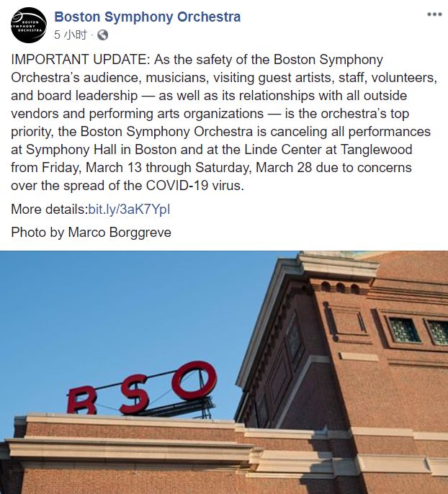The height and width of the screenshot is (494, 448).
Task: Click the three small arched openings on building
Action: (341, 287)
